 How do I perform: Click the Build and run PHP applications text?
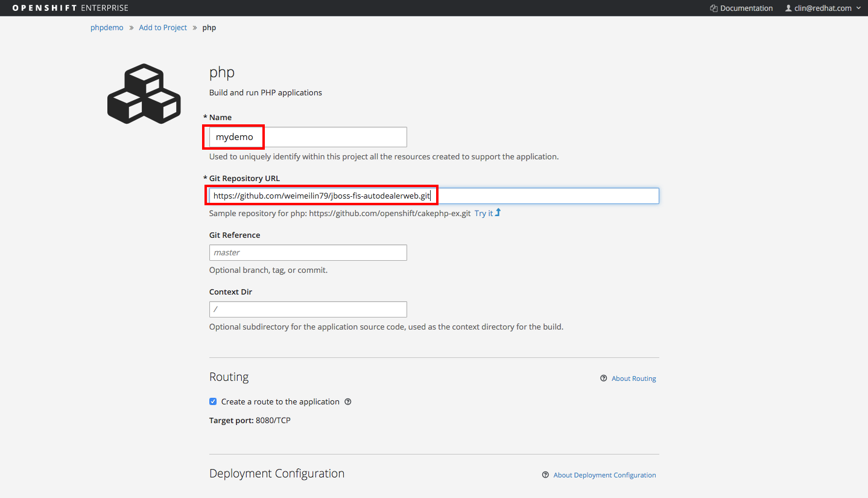coord(265,92)
